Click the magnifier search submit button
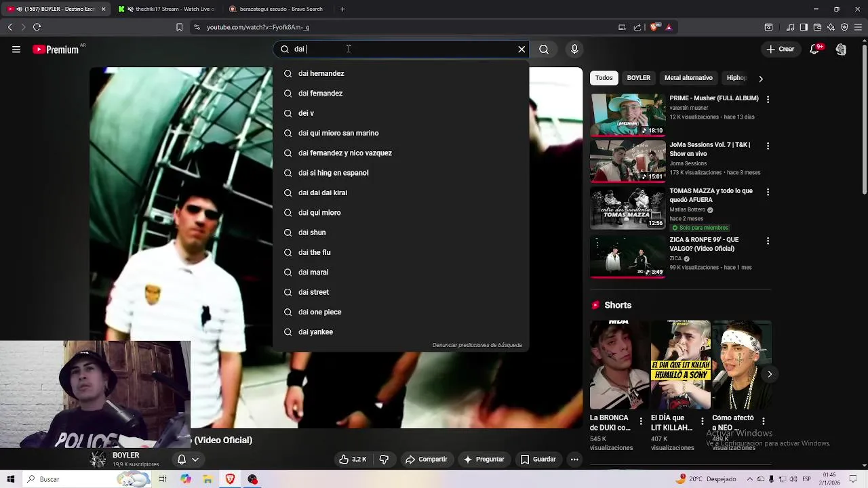Screen dimensions: 868x488 click(544, 49)
